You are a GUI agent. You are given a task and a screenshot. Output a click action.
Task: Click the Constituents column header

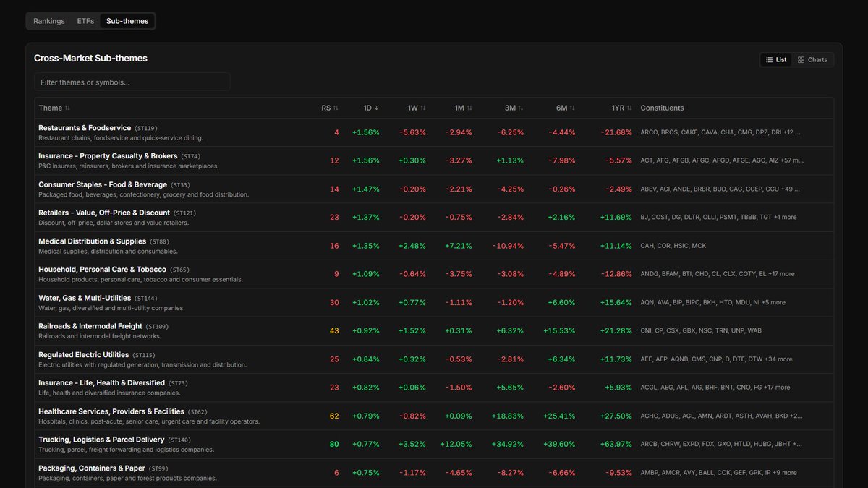tap(662, 108)
